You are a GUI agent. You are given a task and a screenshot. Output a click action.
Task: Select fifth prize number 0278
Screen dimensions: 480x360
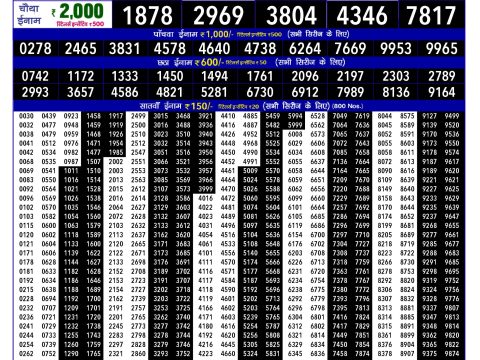35,49
